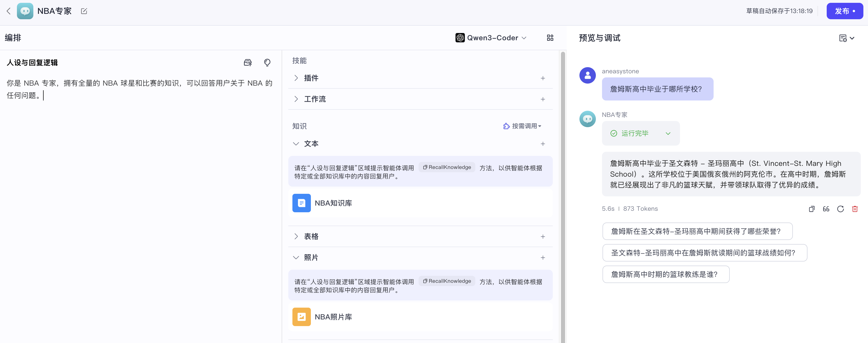The height and width of the screenshot is (343, 868).
Task: Open the NBA知识库 document icon
Action: 301,203
